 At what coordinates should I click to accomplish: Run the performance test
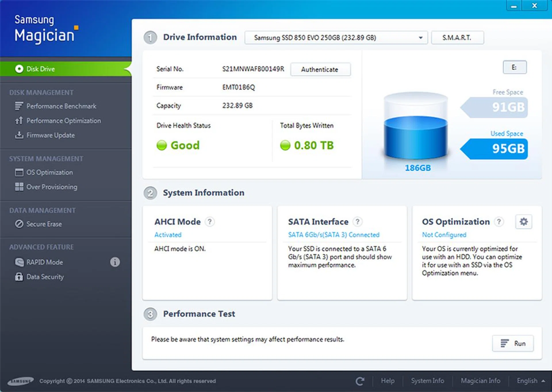click(513, 343)
